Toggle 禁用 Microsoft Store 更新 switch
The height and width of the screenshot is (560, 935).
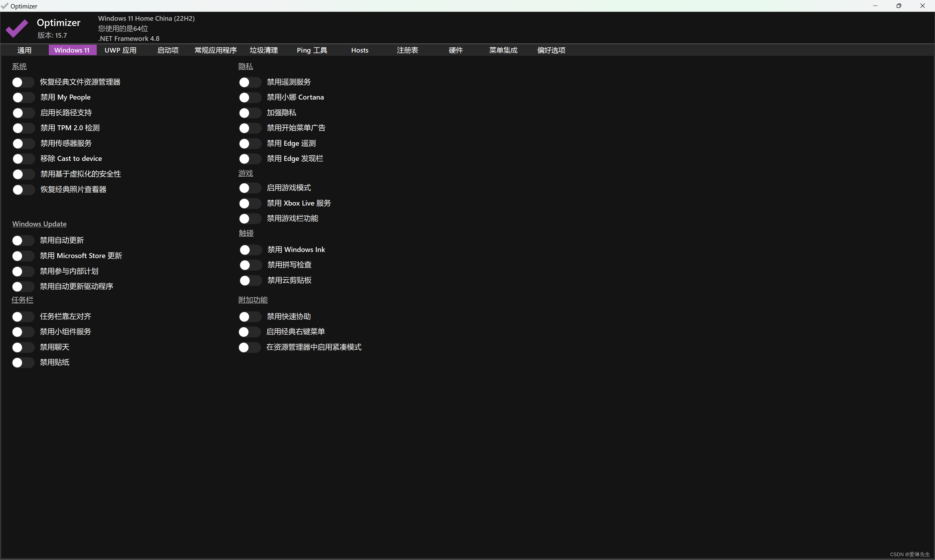coord(23,256)
